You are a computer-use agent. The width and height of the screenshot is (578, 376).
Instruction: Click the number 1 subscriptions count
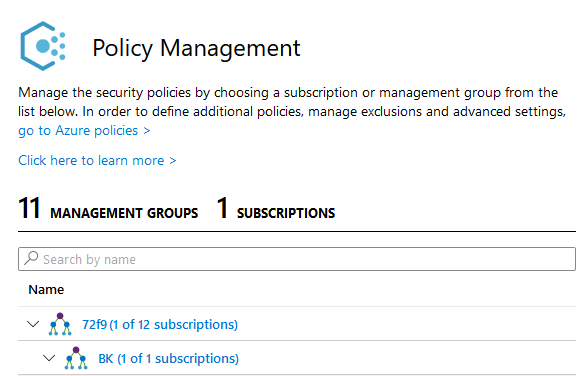(x=222, y=208)
